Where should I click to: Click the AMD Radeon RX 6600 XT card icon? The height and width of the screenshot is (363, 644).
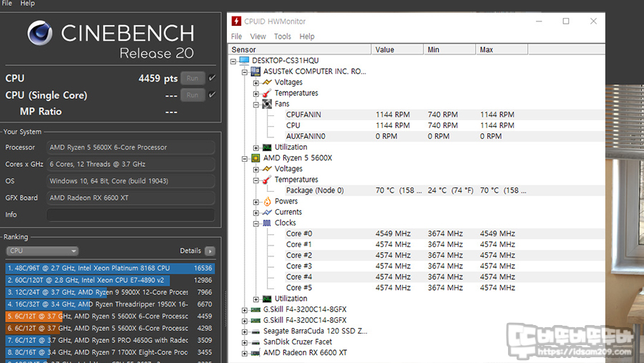point(255,353)
